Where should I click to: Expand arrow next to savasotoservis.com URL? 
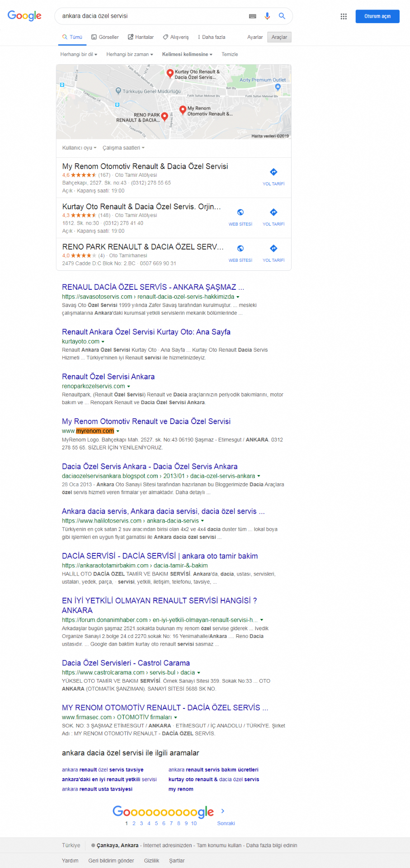click(x=238, y=297)
